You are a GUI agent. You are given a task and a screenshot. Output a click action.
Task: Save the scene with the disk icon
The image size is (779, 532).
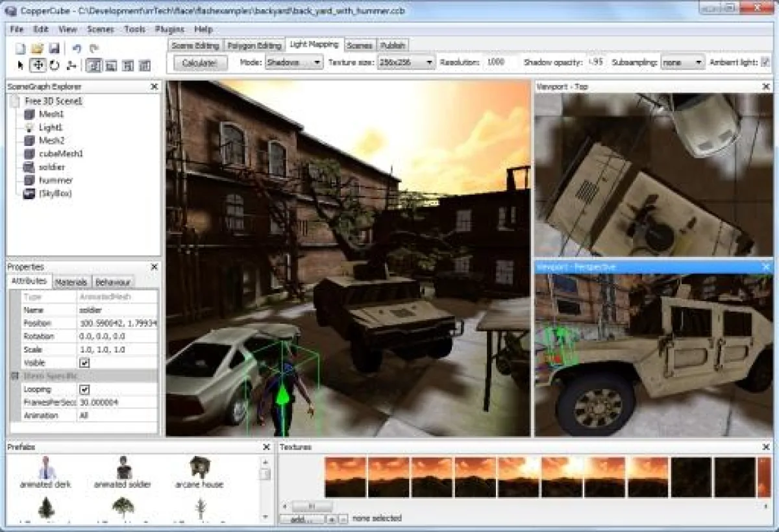53,47
